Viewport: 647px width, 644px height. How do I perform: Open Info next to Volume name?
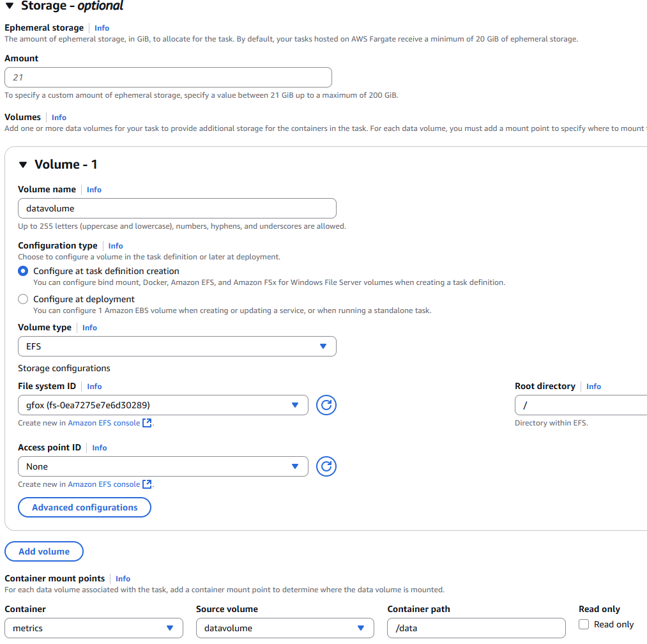tap(94, 190)
